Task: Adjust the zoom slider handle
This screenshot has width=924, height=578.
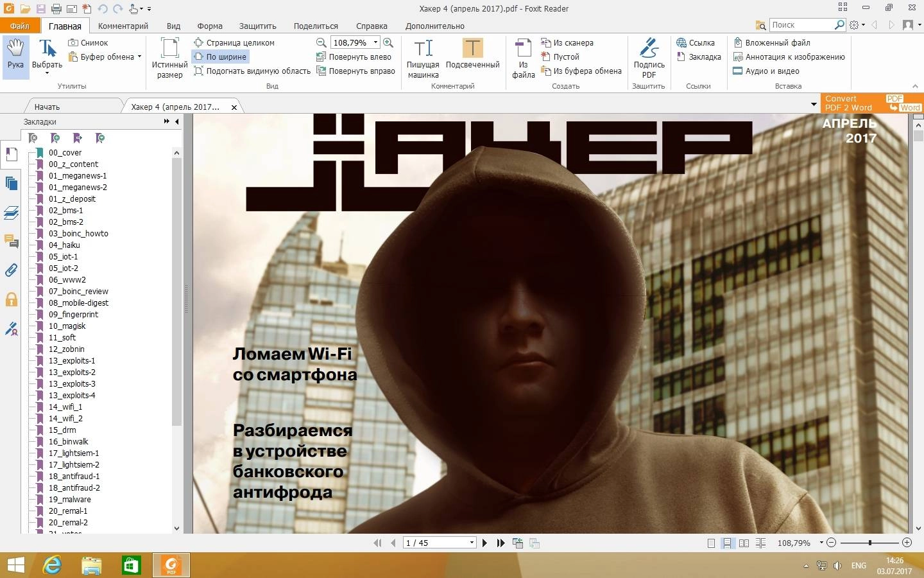Action: (870, 543)
